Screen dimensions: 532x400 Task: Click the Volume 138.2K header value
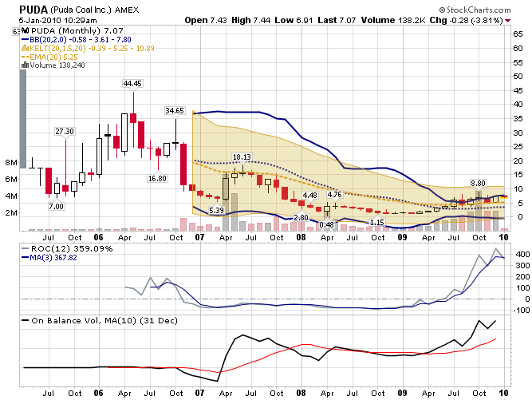(x=393, y=21)
